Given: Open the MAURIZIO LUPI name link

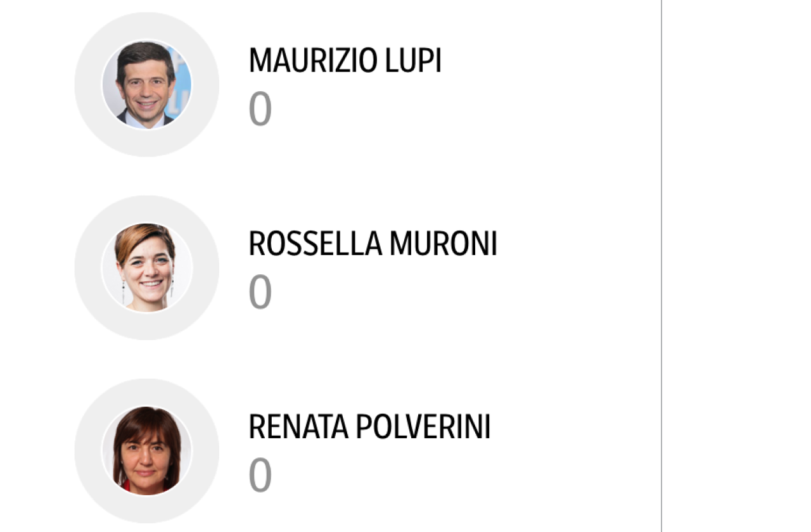Looking at the screenshot, I should [x=345, y=61].
